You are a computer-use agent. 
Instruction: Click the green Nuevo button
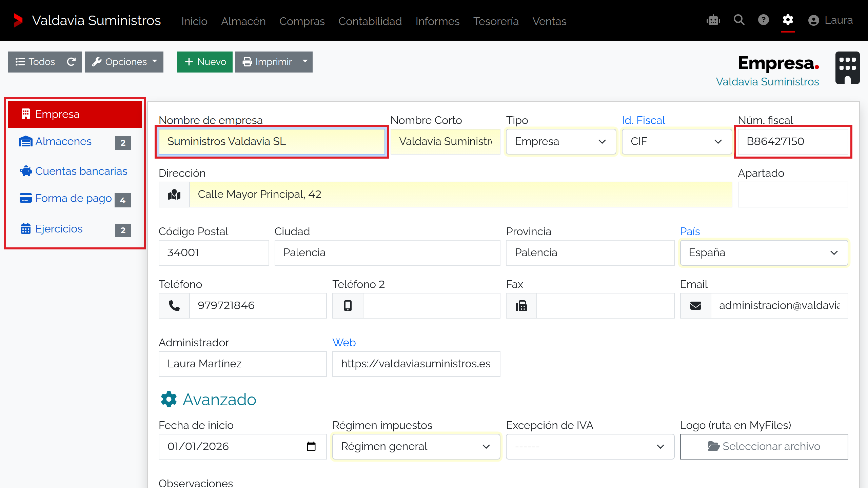205,62
